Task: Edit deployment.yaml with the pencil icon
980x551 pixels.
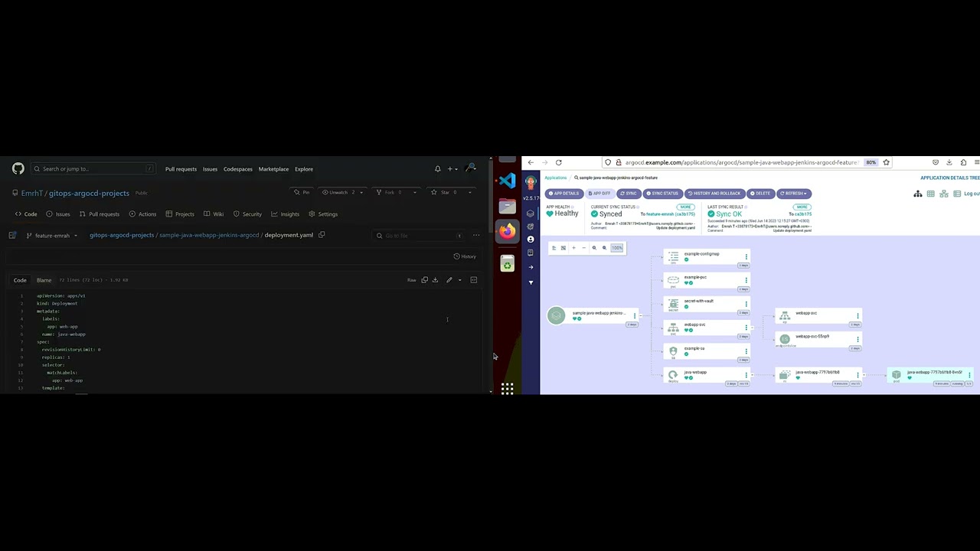Action: click(449, 280)
